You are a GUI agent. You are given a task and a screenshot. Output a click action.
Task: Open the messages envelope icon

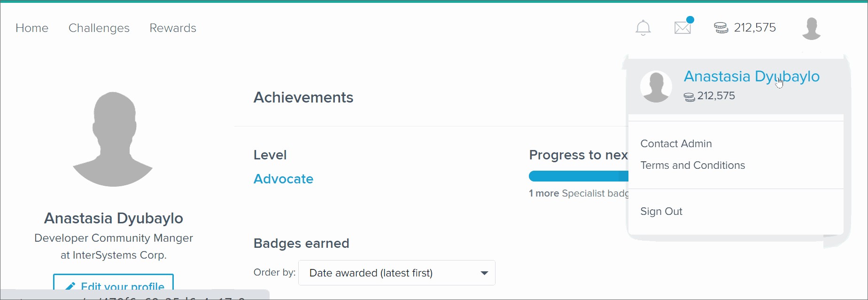click(683, 28)
